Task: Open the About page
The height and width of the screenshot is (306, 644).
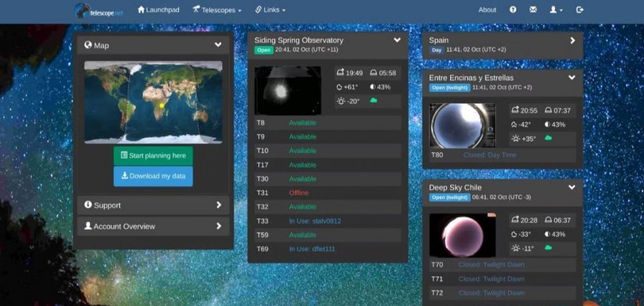Action: point(487,10)
